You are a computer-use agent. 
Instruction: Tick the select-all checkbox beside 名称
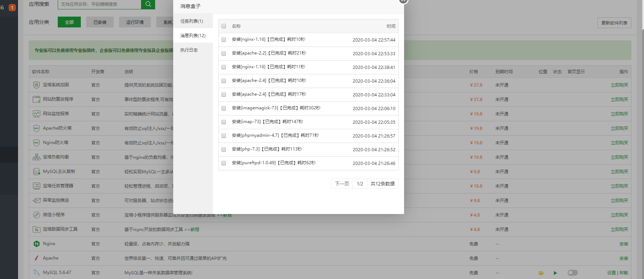coord(224,26)
